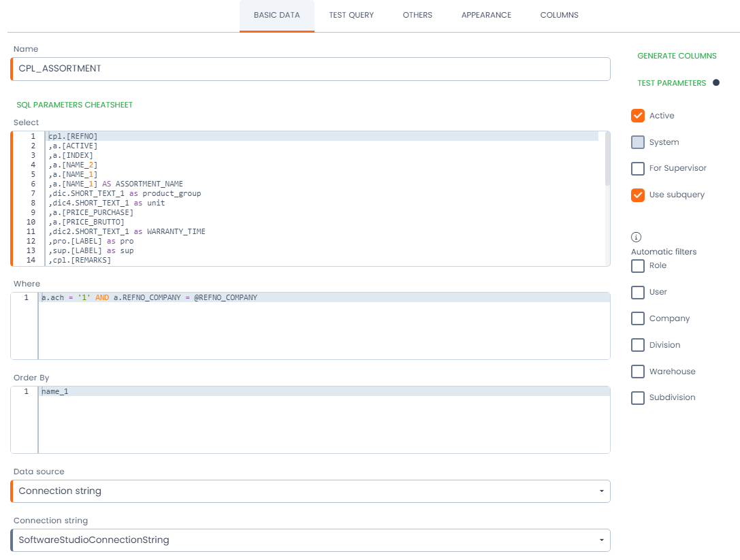Image resolution: width=740 pixels, height=560 pixels.
Task: Go to the Appearance tab
Action: 486,15
